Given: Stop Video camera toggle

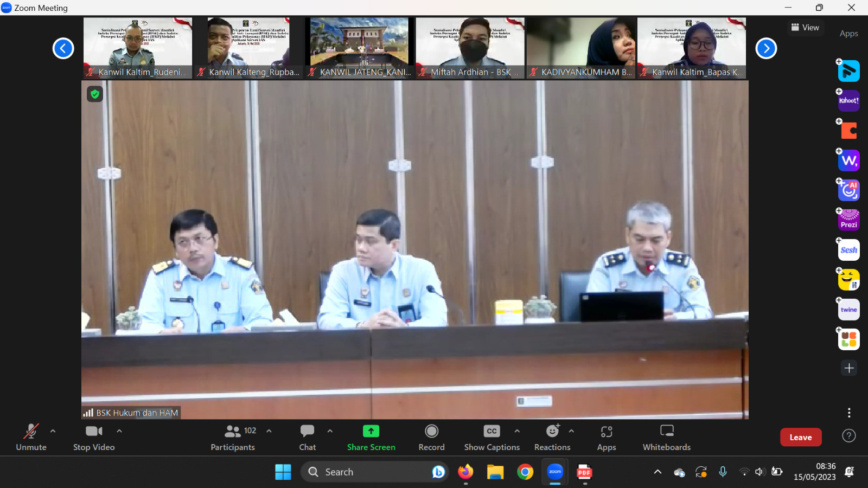Looking at the screenshot, I should tap(94, 437).
